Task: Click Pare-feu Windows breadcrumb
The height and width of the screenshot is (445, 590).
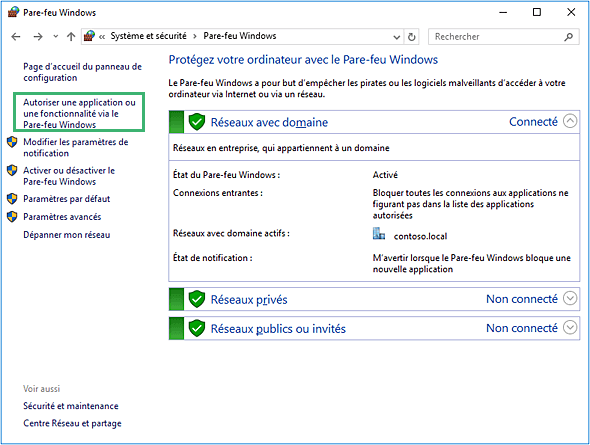Action: [240, 36]
